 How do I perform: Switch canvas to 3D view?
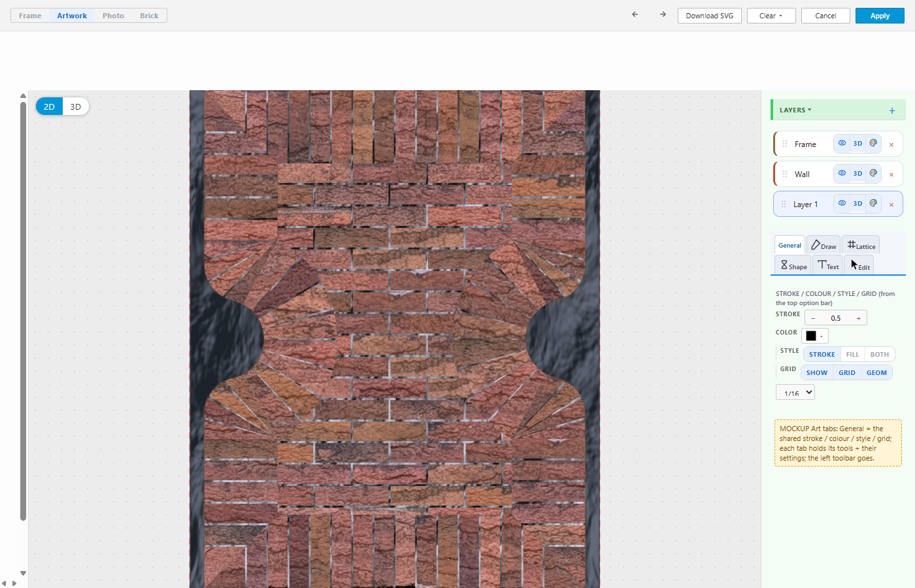[76, 106]
